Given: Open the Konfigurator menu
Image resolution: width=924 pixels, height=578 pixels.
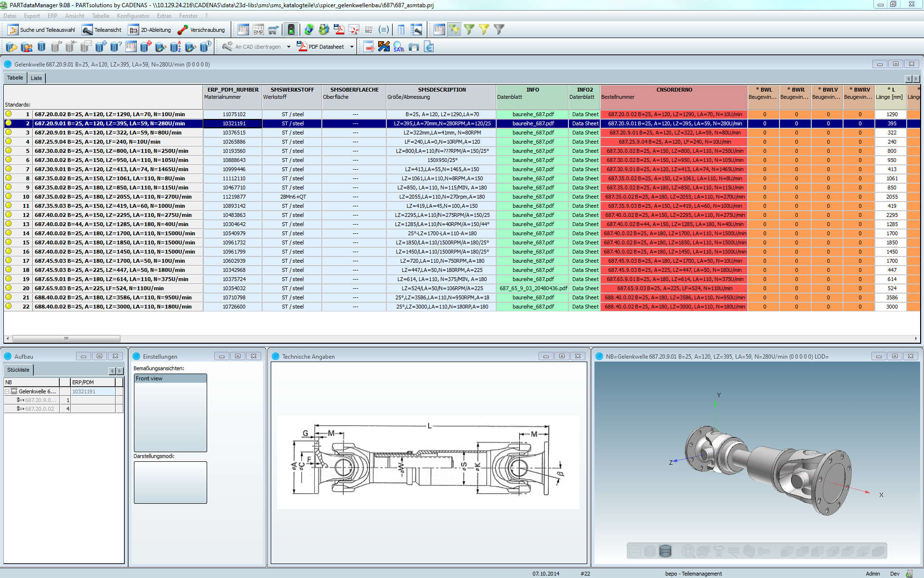Looking at the screenshot, I should coord(133,16).
